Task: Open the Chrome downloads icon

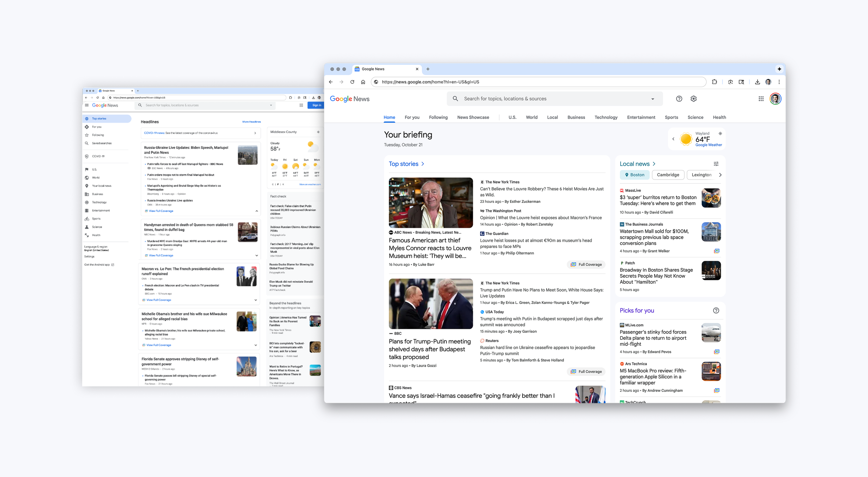Action: [757, 82]
